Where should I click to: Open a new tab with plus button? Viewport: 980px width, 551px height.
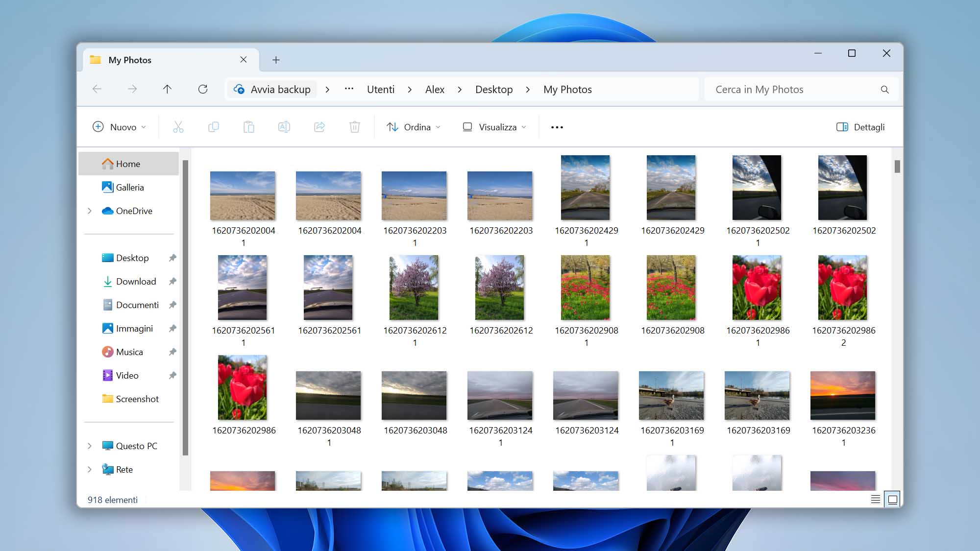click(x=276, y=60)
